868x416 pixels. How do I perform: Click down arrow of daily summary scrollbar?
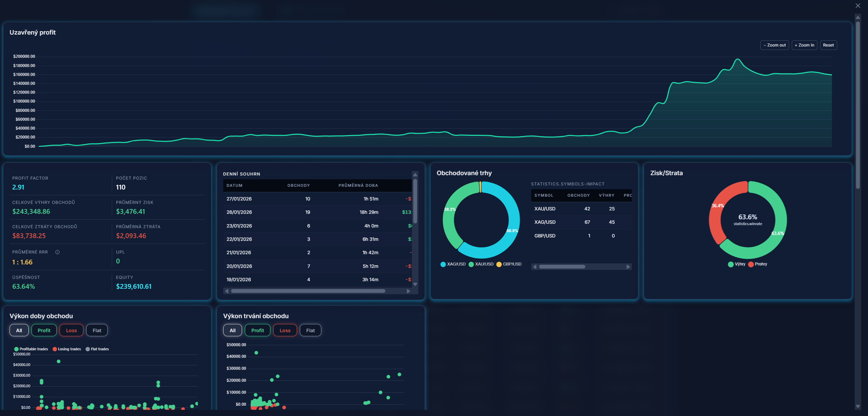click(x=415, y=284)
